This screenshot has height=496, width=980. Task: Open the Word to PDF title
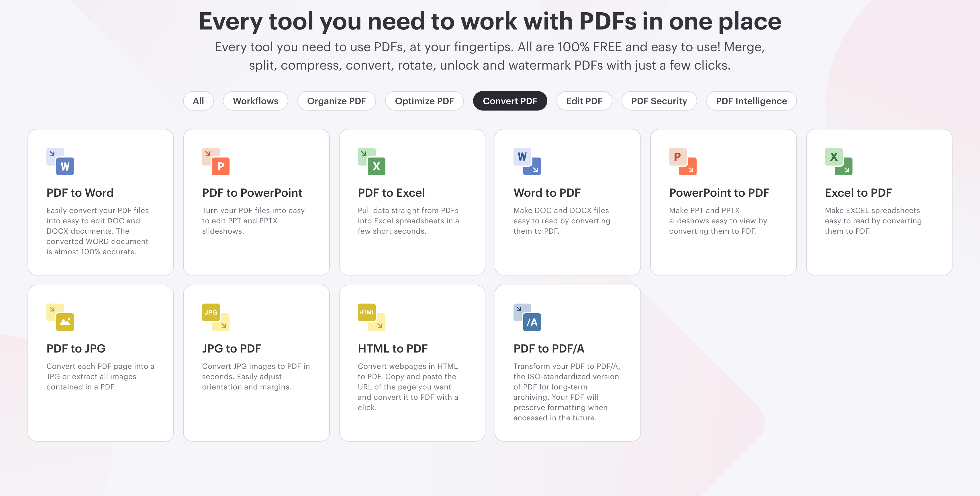547,193
